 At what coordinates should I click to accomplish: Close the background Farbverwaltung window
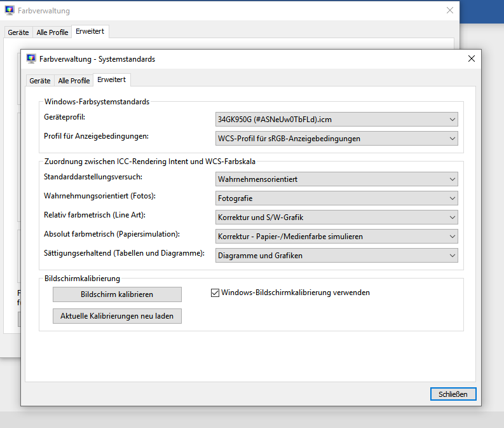(x=450, y=10)
